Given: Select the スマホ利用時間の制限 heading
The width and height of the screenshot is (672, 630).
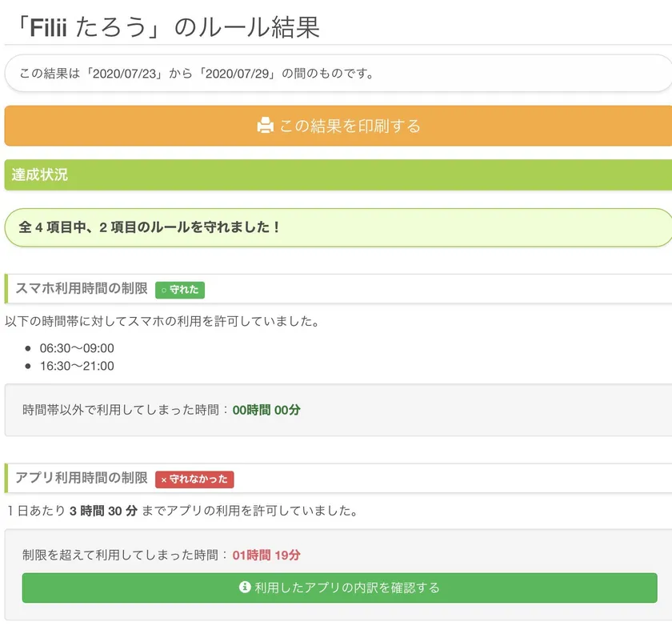Looking at the screenshot, I should (82, 289).
